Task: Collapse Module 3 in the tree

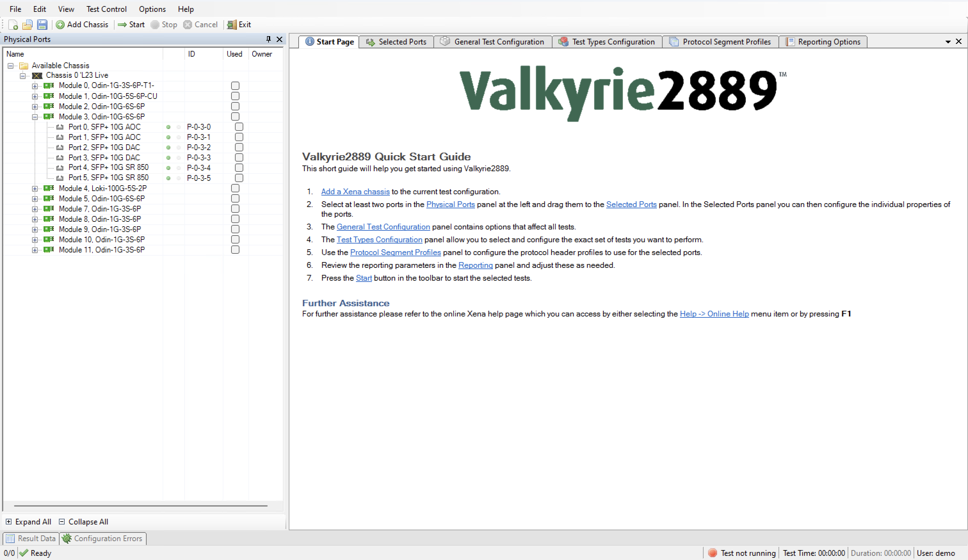Action: pos(35,117)
